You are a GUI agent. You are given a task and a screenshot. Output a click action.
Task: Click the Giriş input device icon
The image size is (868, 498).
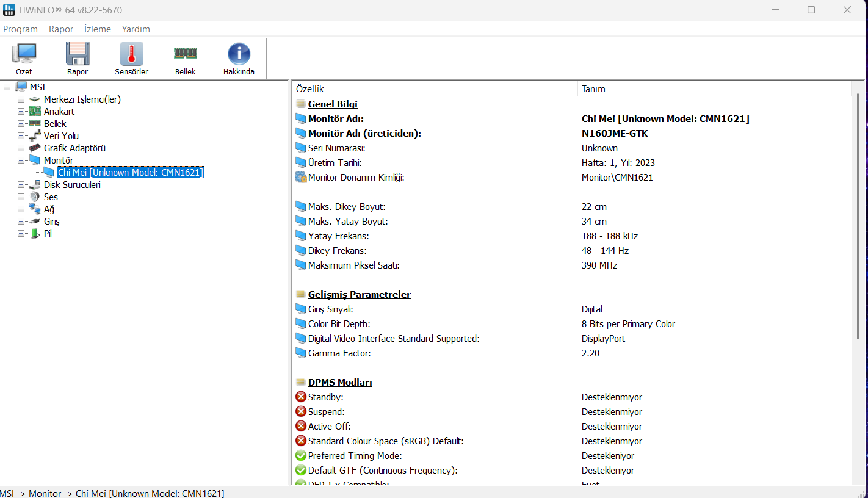(x=35, y=222)
